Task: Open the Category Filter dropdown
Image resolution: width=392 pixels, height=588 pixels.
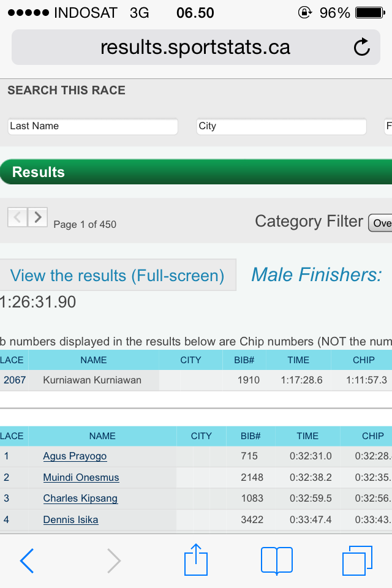Action: coord(380,223)
